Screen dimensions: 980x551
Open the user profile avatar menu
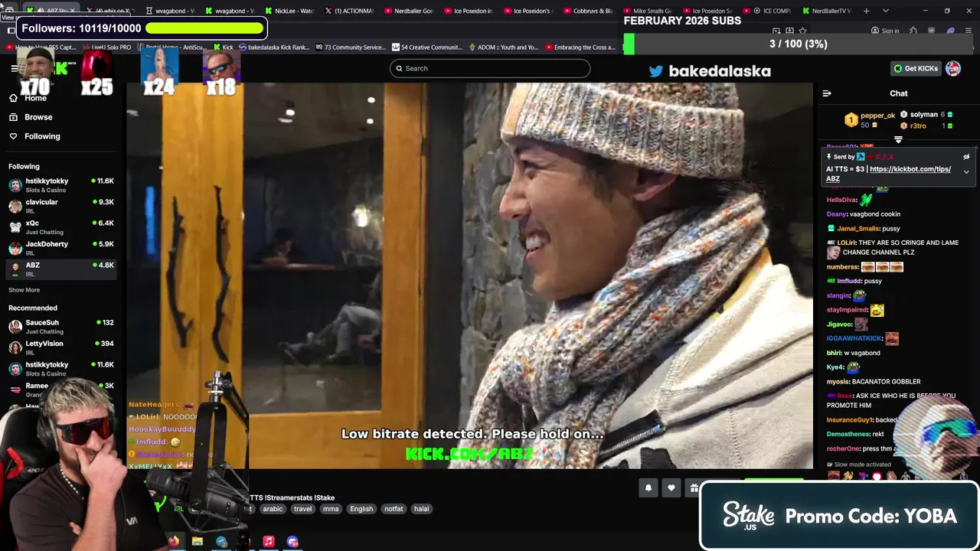tap(953, 69)
